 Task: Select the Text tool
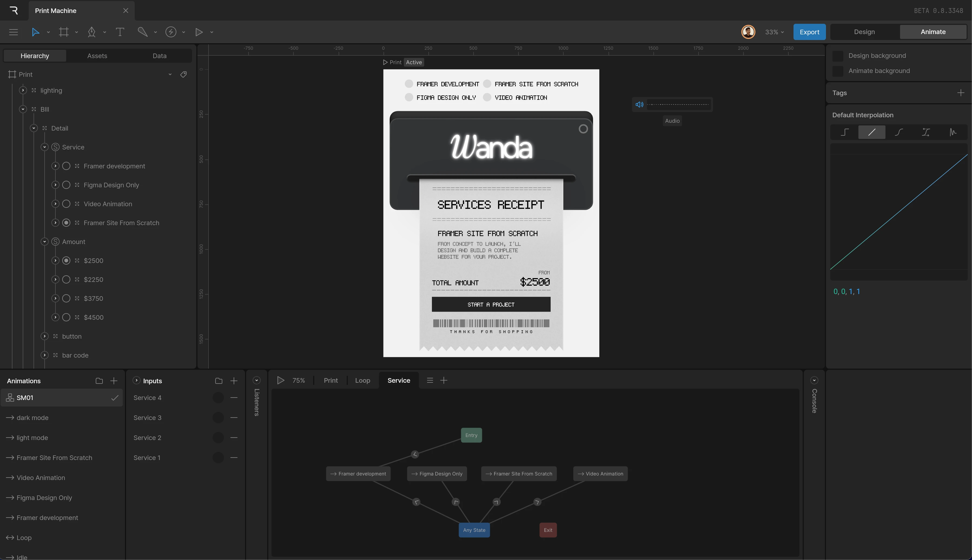[120, 32]
